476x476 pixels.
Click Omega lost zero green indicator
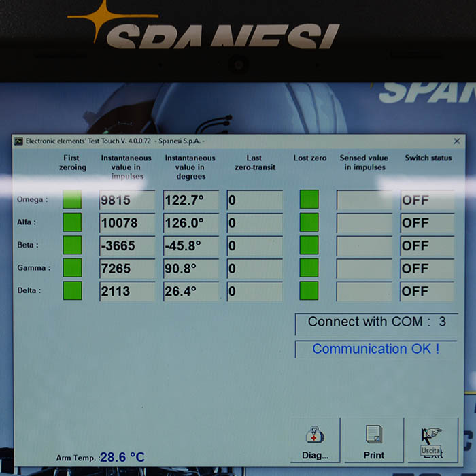click(309, 200)
